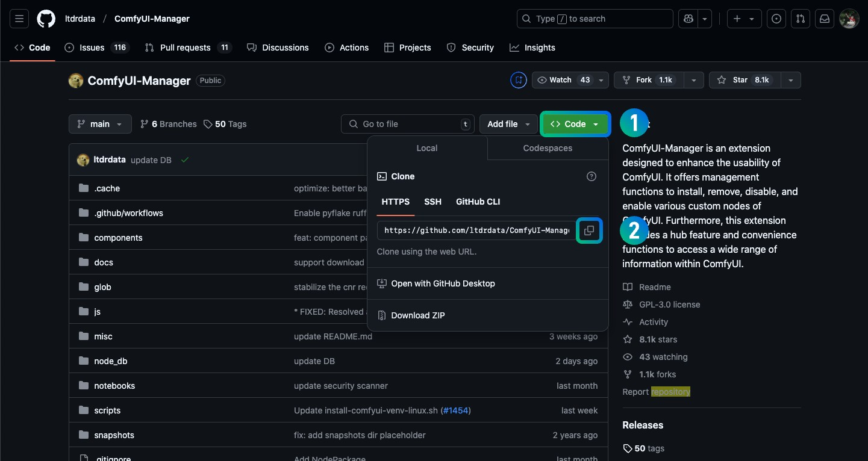Toggle Watch for this repository
Screen dimensions: 868x461
[563, 80]
